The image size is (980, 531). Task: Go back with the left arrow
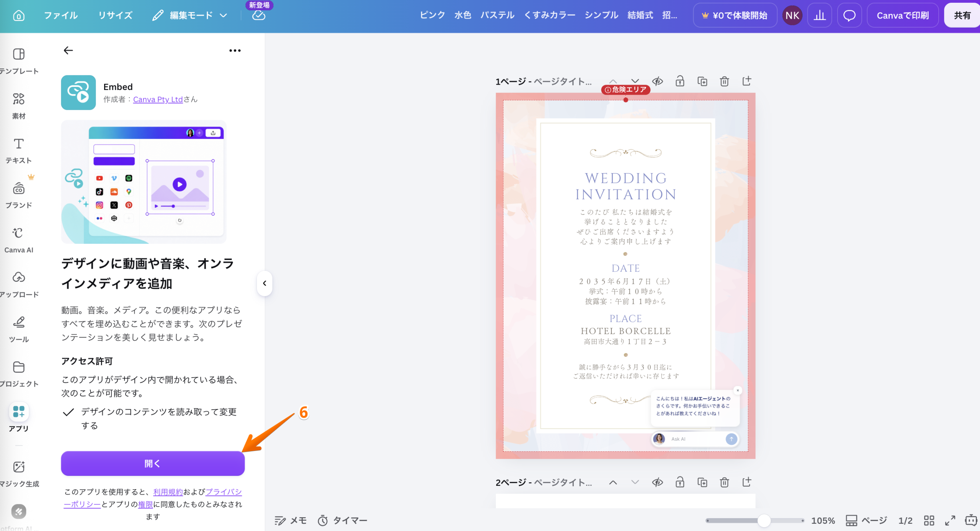(x=68, y=50)
